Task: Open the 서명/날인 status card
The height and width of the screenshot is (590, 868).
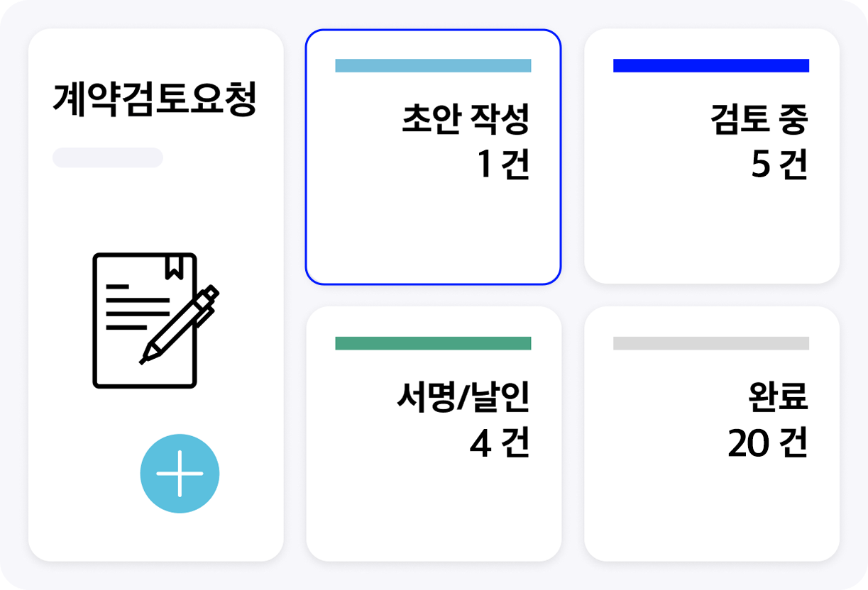Action: click(433, 434)
